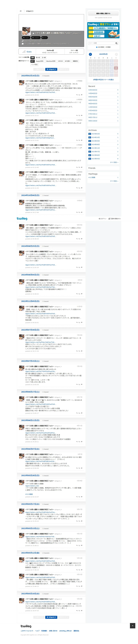The height and width of the screenshot is (644, 138).
Task: Click 最新の情報に更新する button
Action: click(x=103, y=13)
